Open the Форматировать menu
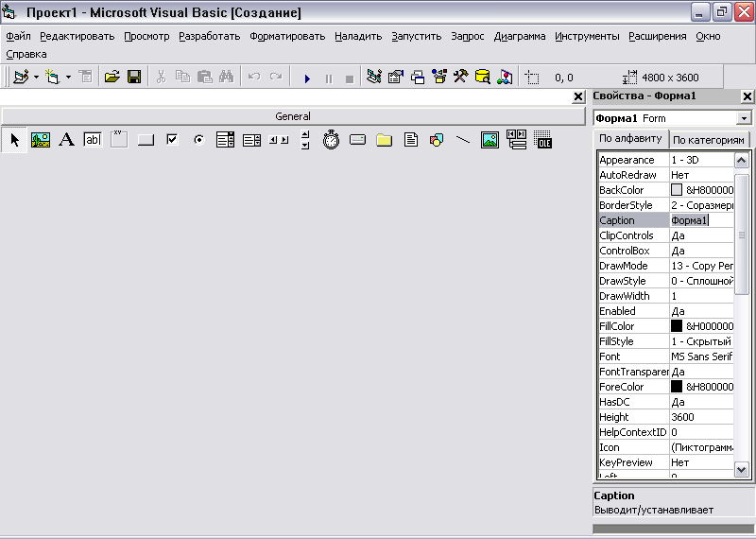The height and width of the screenshot is (539, 756). [x=287, y=36]
